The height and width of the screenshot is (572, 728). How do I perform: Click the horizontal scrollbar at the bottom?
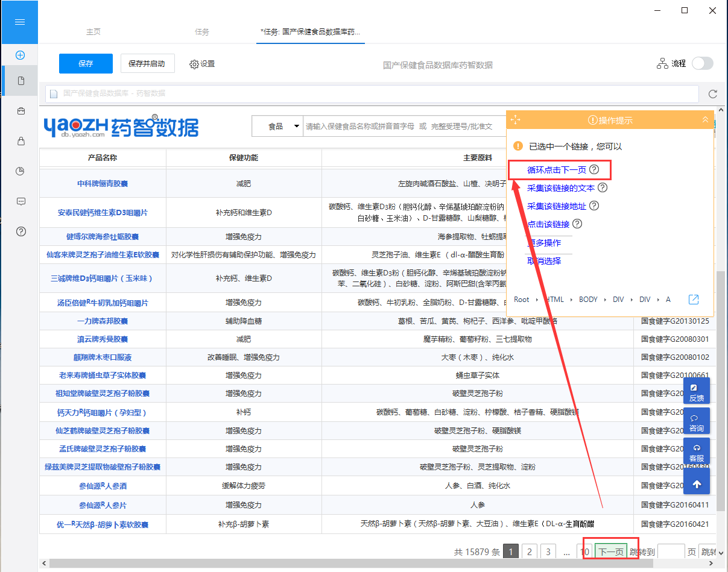tap(362, 564)
